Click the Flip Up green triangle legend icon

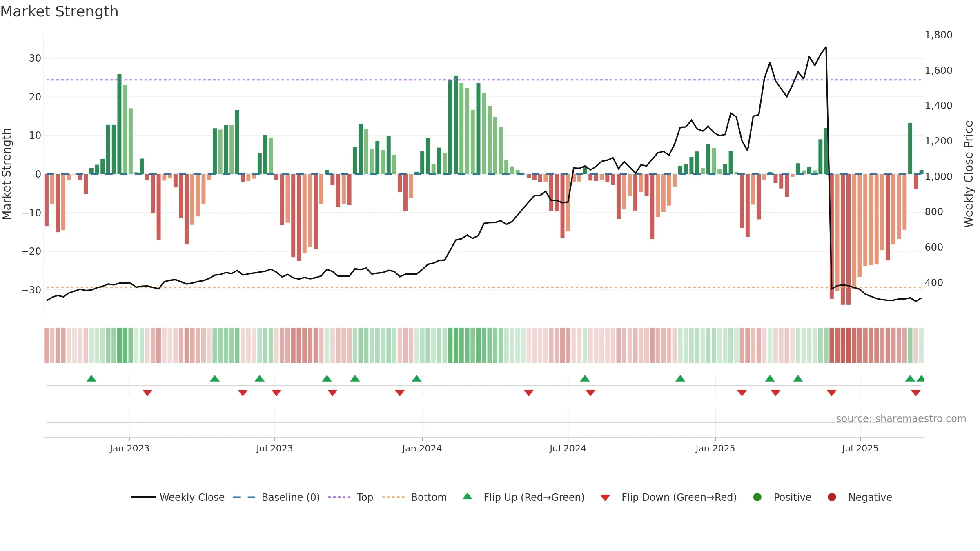pyautogui.click(x=468, y=496)
